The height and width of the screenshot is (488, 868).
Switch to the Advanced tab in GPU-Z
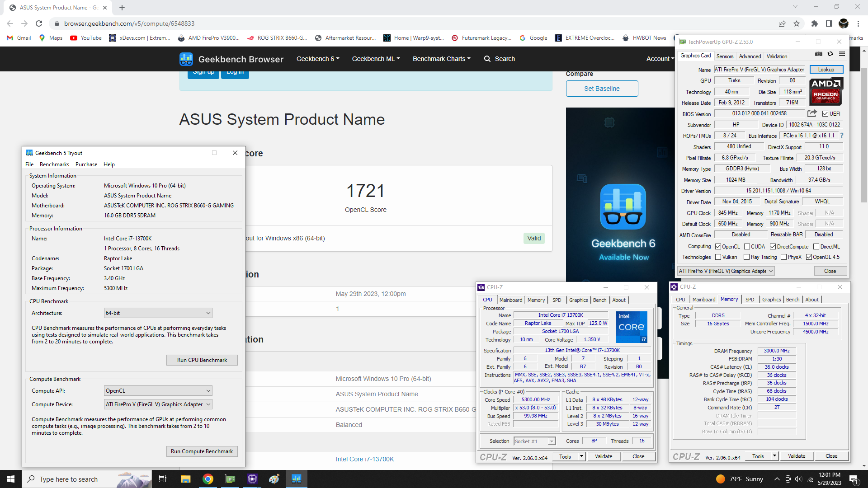(x=750, y=56)
